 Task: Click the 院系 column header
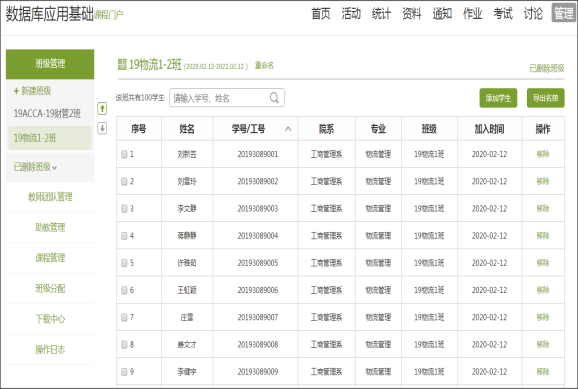pos(326,129)
